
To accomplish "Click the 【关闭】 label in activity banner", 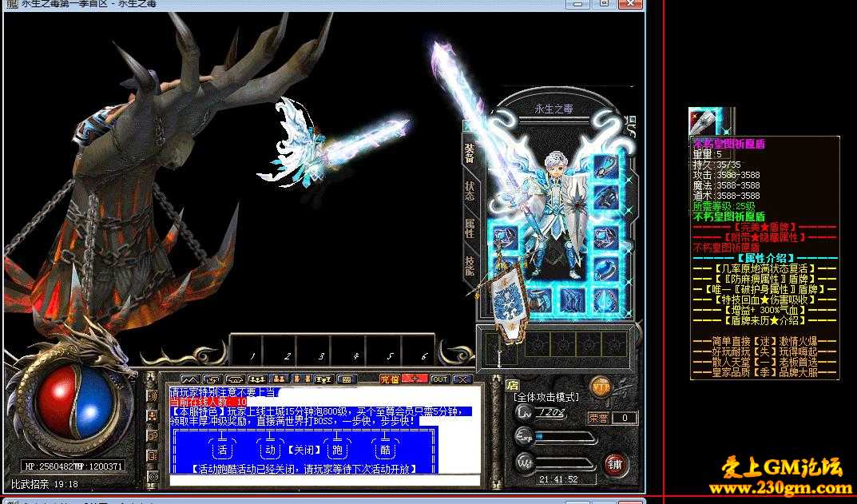I will [x=304, y=450].
